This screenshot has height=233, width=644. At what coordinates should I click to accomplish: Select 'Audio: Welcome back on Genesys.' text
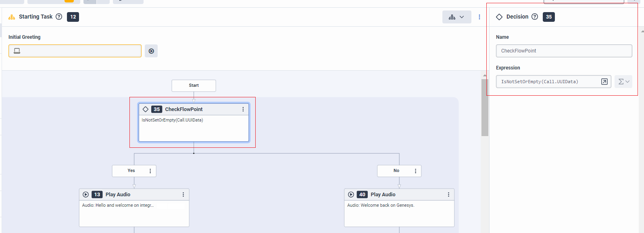point(381,205)
